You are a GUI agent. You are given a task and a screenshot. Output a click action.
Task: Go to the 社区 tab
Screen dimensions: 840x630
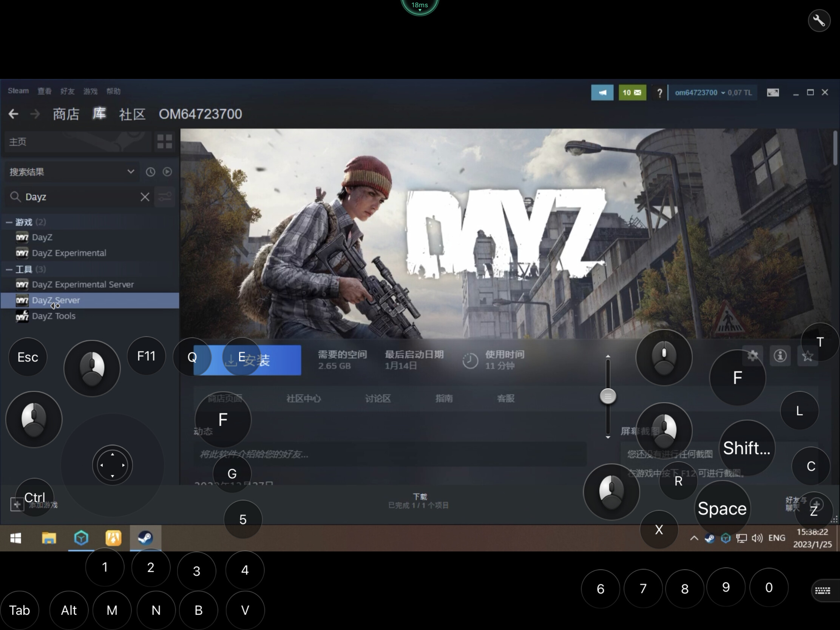[x=132, y=114]
